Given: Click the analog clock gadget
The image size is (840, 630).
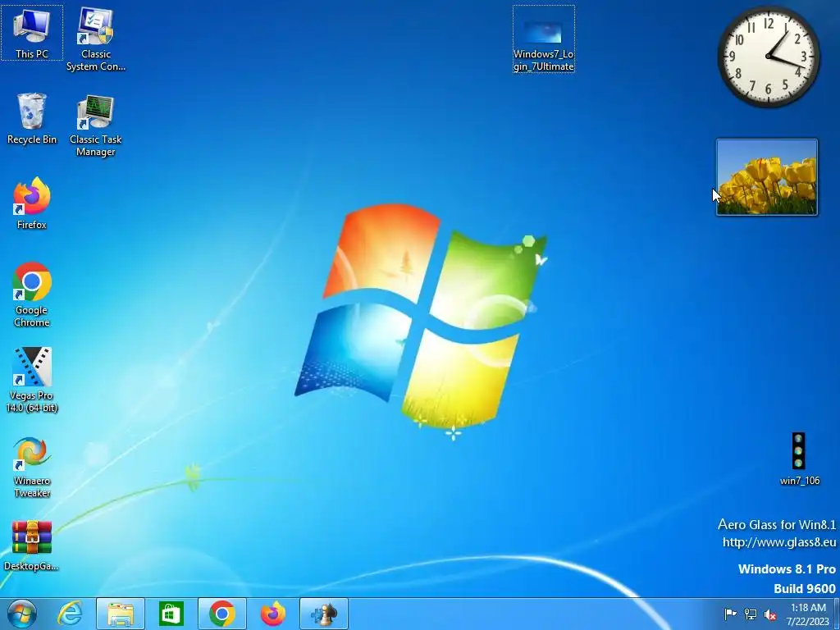Looking at the screenshot, I should pyautogui.click(x=769, y=57).
